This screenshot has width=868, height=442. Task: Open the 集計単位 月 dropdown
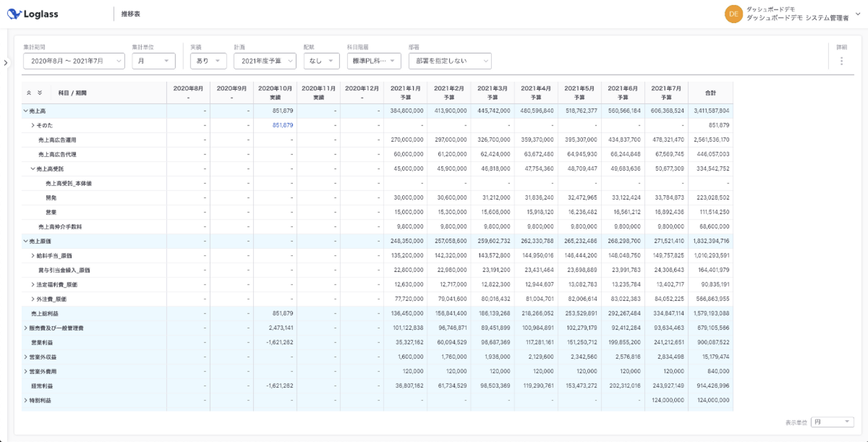(x=153, y=61)
